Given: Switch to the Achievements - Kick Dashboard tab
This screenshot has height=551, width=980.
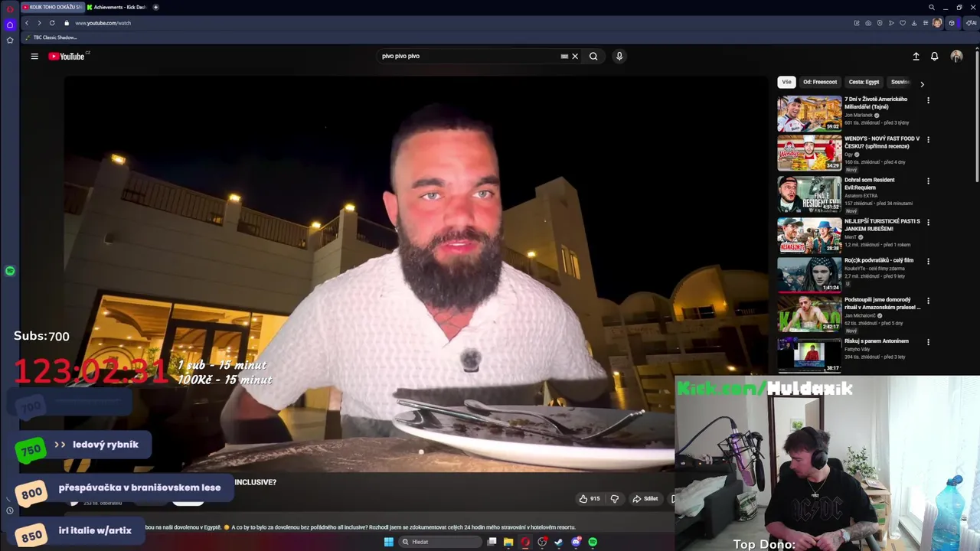Looking at the screenshot, I should click(x=116, y=8).
